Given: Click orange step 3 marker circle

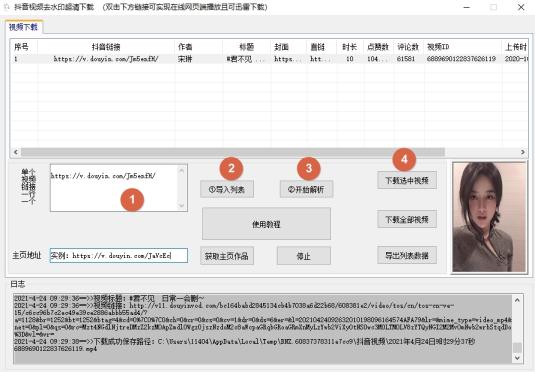Looking at the screenshot, I should (309, 168).
